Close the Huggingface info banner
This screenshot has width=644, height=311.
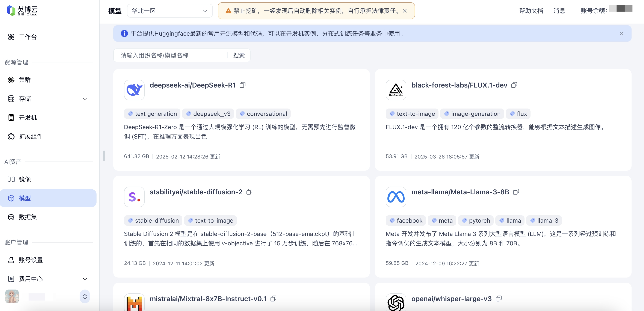622,33
